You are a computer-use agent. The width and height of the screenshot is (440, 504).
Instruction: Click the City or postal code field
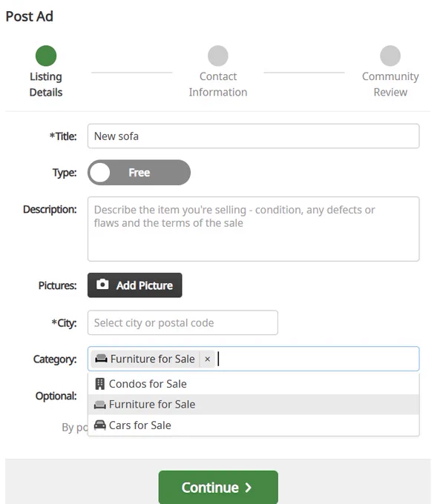coord(183,322)
